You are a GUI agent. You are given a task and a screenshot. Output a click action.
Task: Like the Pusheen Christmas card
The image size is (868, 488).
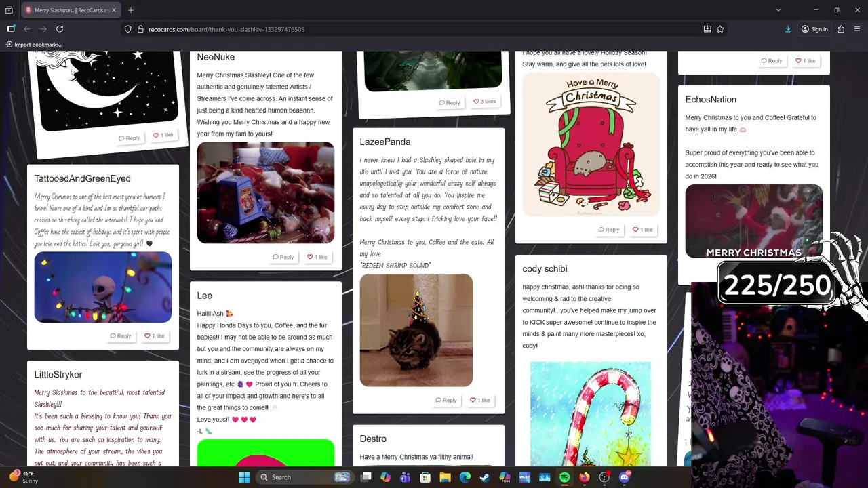click(x=642, y=230)
